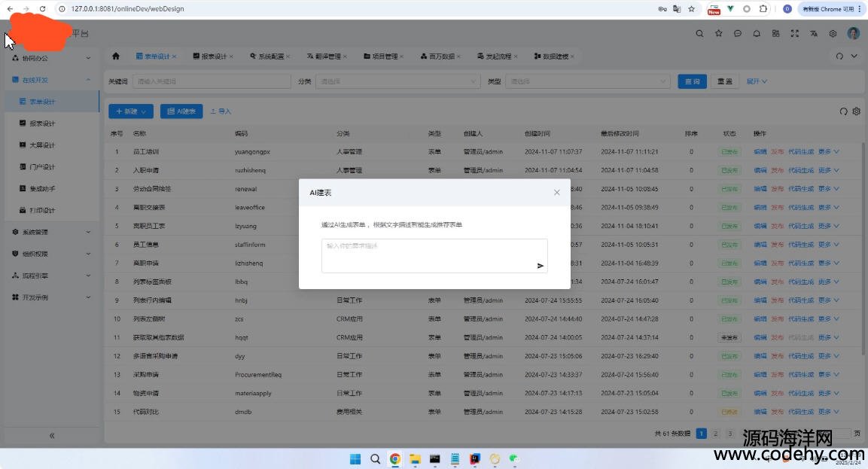Open the 新建 dropdown button

(x=131, y=111)
